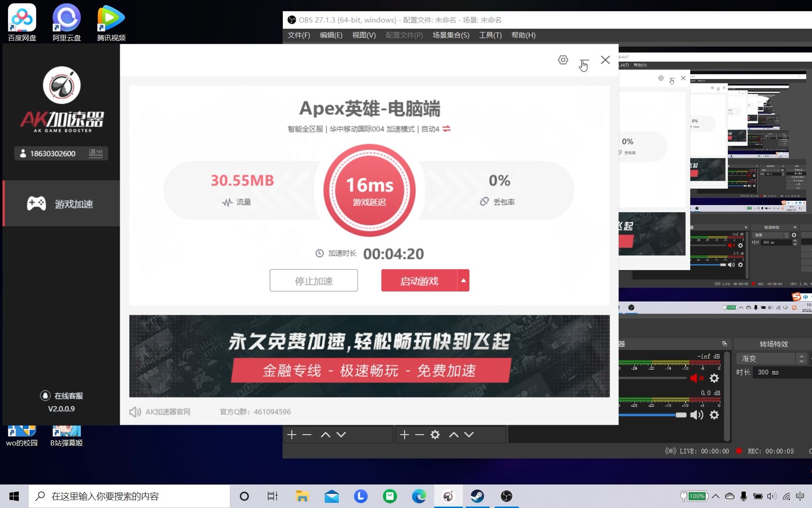Click the system volume icon in the tray

pyautogui.click(x=771, y=496)
